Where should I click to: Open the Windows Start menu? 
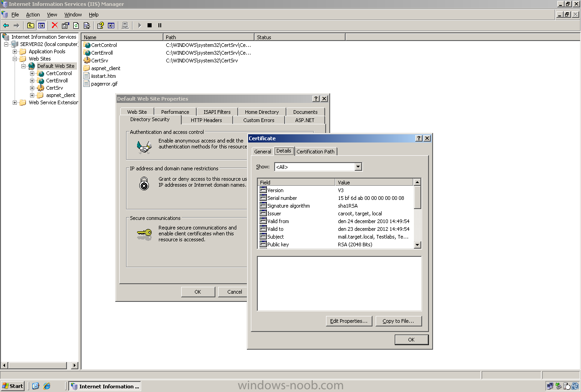tap(13, 386)
